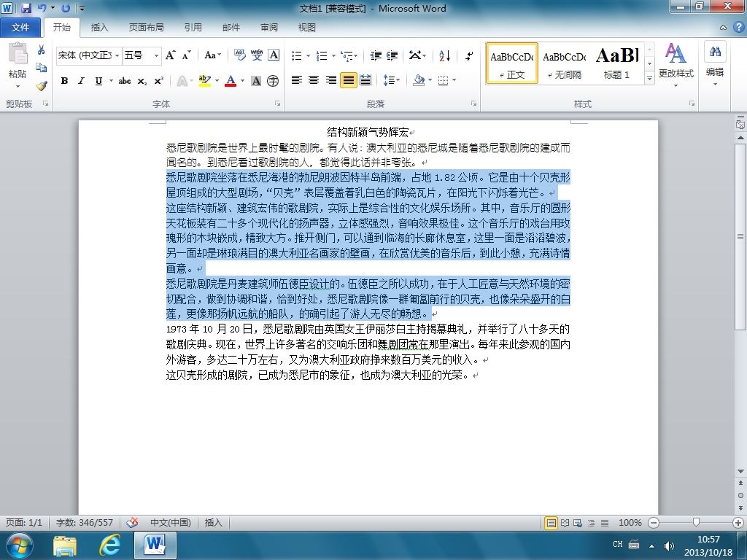
Task: Increase paragraph indent
Action: point(392,55)
